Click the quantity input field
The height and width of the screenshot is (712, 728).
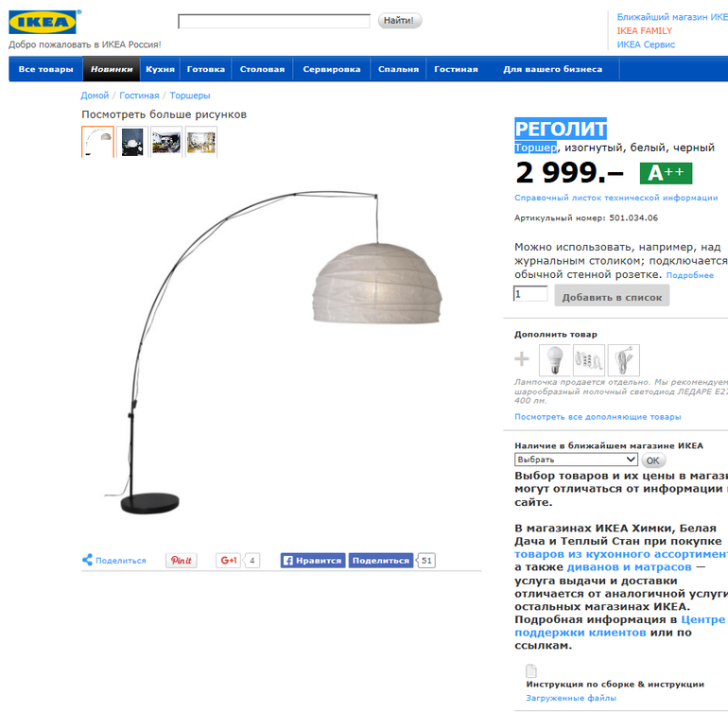tap(530, 293)
